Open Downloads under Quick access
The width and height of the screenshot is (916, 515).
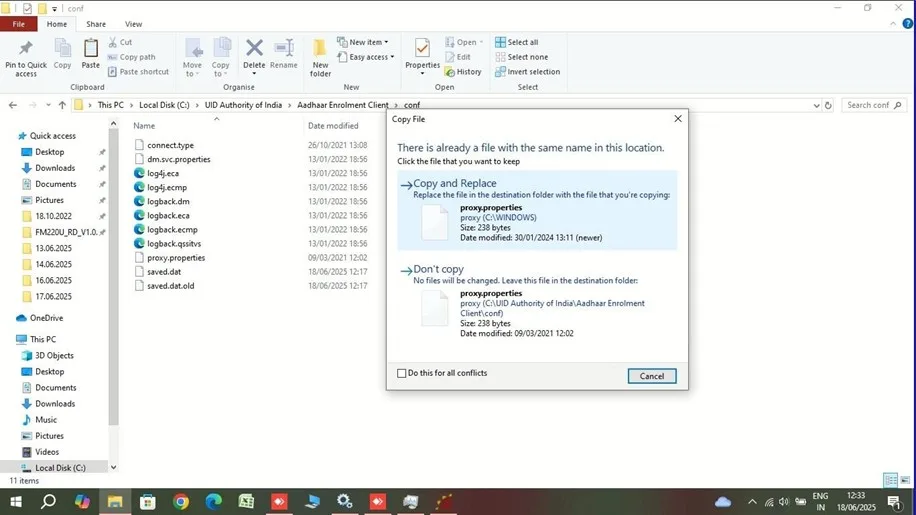[x=55, y=168]
